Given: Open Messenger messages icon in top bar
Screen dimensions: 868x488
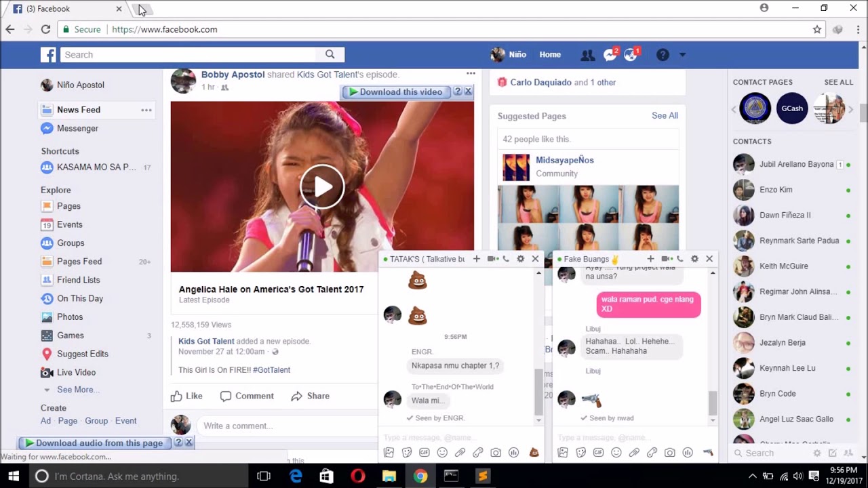Looking at the screenshot, I should tap(610, 55).
